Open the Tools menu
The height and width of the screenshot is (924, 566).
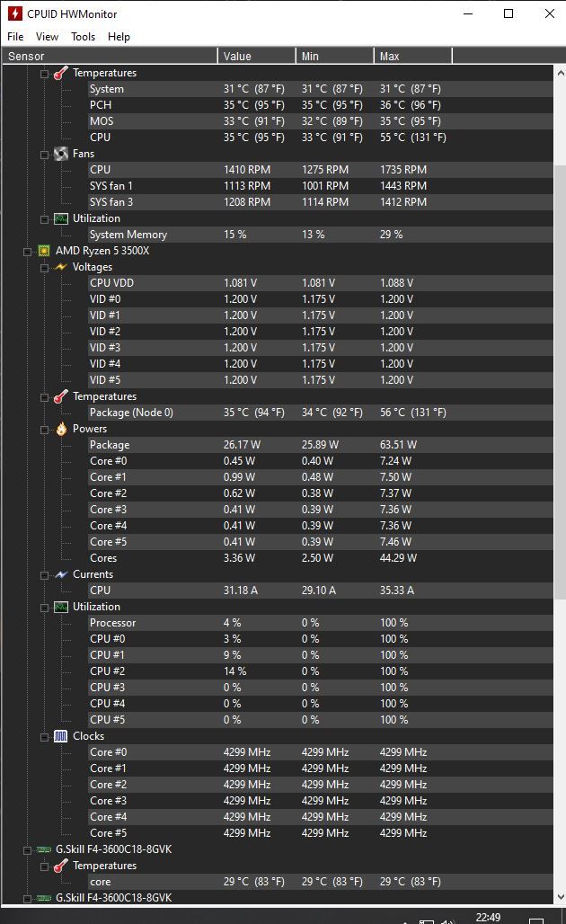coord(83,37)
